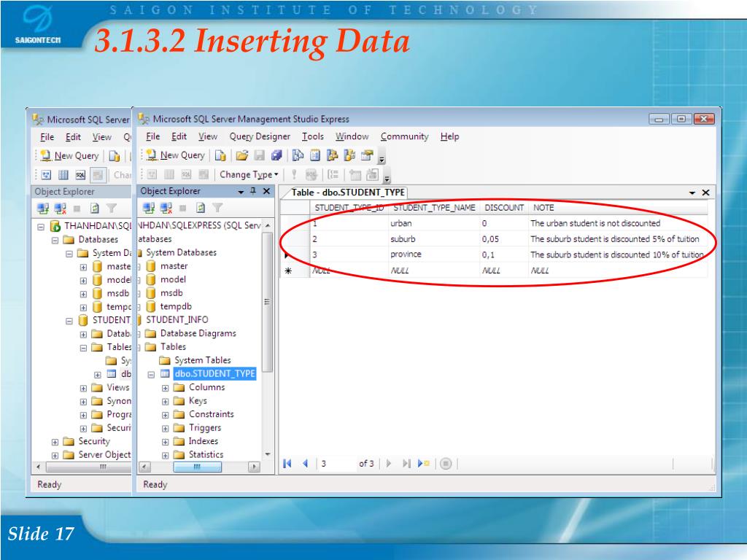Click Disconnect icon in front Object Explorer
This screenshot has height=560, width=747.
(x=166, y=208)
